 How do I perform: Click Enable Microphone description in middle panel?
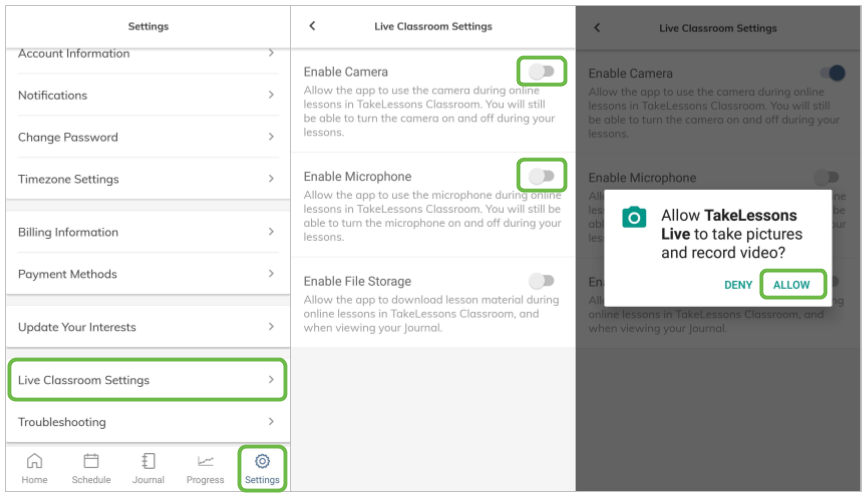(432, 216)
